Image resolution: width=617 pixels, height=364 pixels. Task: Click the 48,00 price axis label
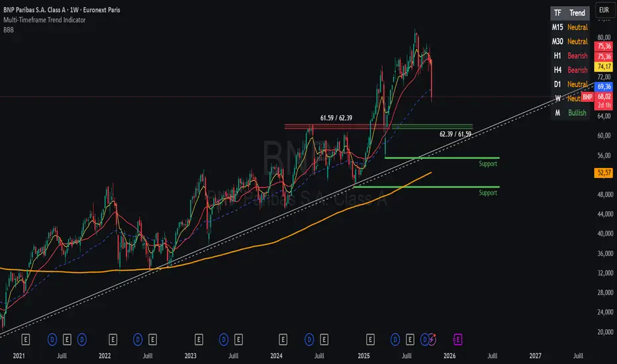[605, 195]
